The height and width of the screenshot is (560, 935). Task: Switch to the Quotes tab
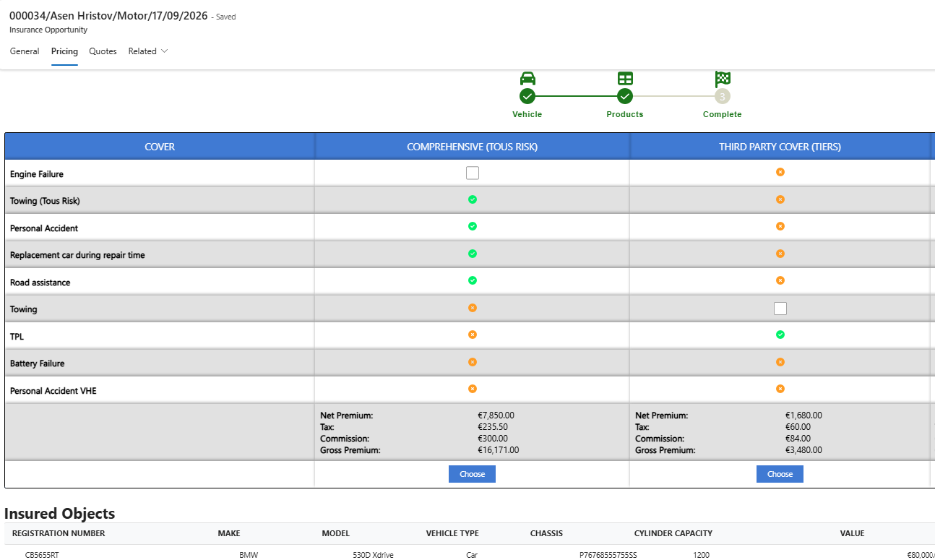click(x=103, y=51)
